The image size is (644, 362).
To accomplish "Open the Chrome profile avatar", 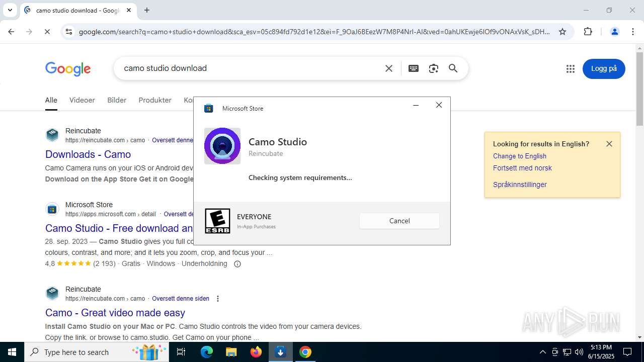I will [614, 32].
